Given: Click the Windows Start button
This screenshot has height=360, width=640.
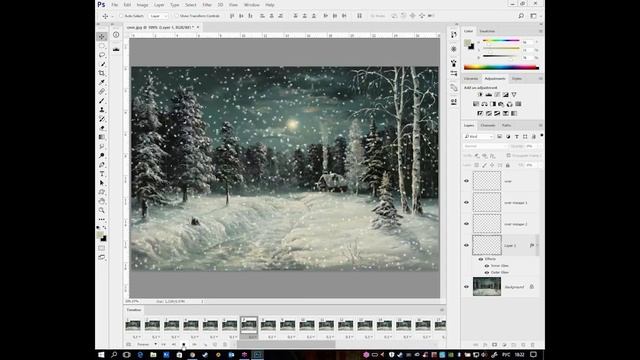Looking at the screenshot, I should click(x=101, y=355).
